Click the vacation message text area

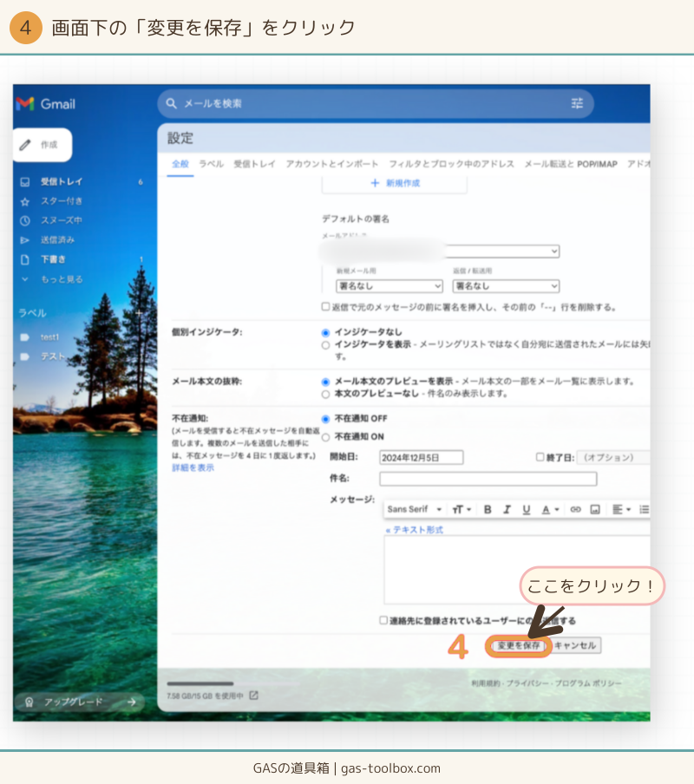(517, 570)
